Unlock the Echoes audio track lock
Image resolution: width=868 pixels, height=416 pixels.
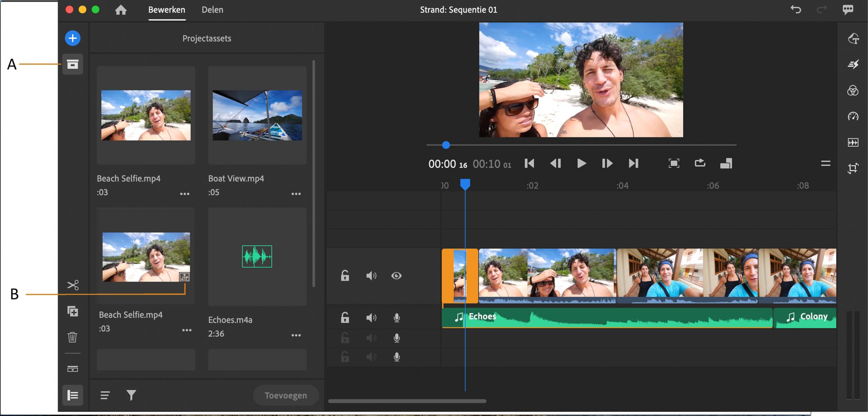click(345, 318)
